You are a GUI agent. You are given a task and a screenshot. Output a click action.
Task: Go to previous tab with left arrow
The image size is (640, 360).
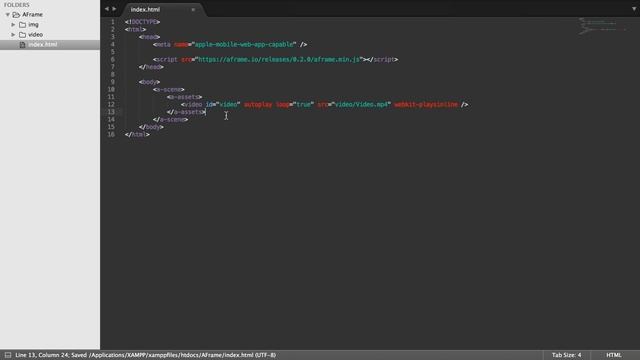click(107, 9)
